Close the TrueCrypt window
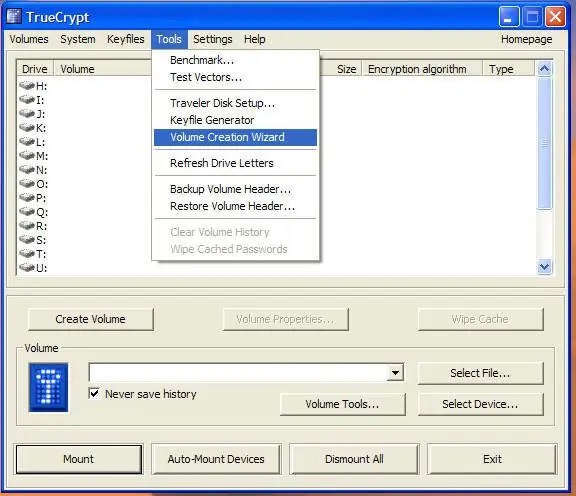 pos(555,17)
